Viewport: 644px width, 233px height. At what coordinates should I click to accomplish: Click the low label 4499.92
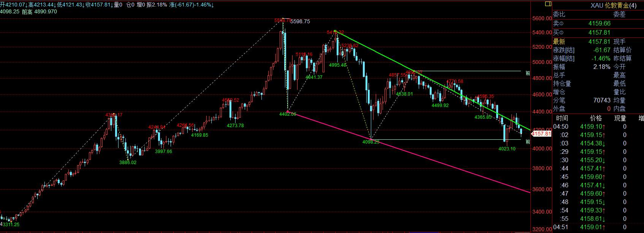coord(440,105)
